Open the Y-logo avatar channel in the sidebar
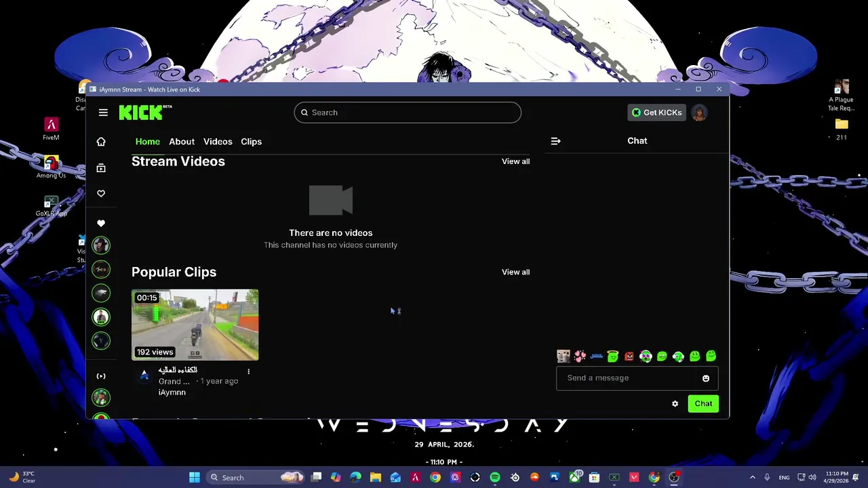868x488 pixels. point(101,340)
